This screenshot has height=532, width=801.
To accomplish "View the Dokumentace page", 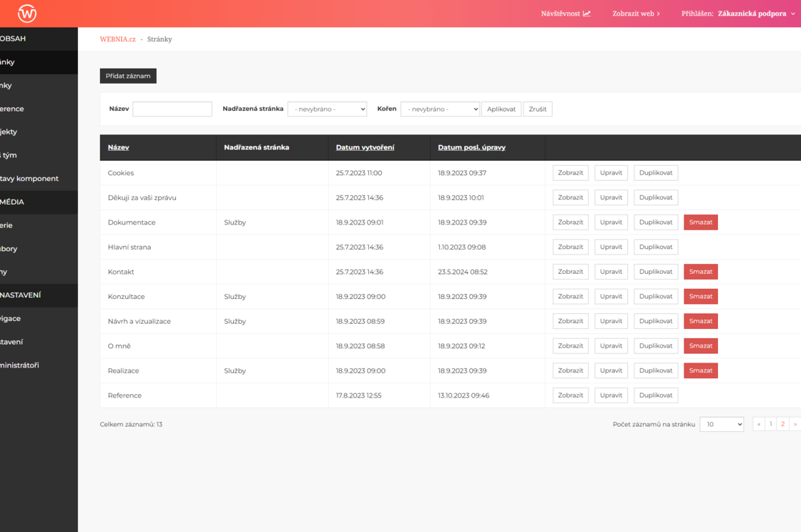I will [x=570, y=222].
